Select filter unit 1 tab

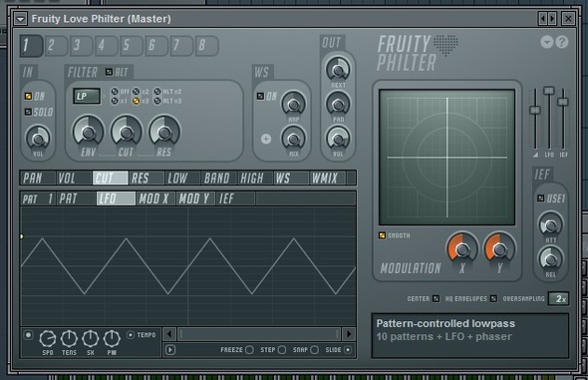point(31,46)
